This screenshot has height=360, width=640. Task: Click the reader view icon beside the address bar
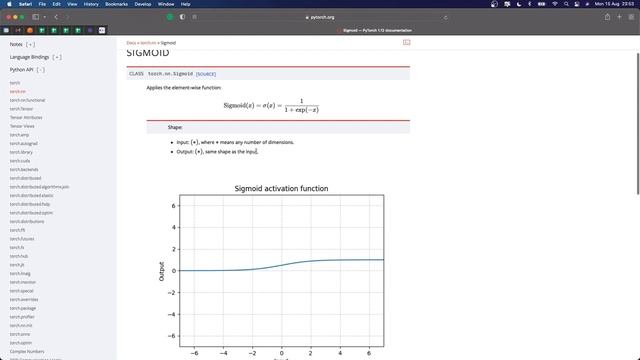point(195,17)
